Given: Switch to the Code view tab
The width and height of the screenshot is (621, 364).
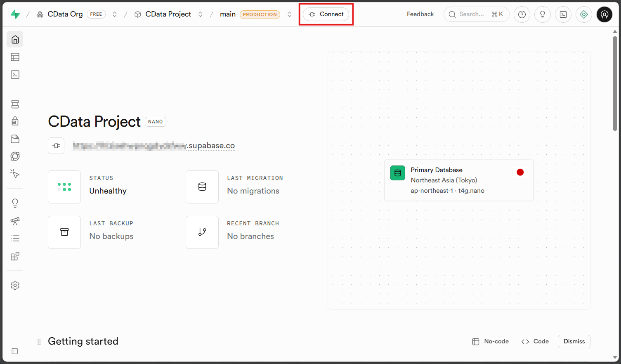Looking at the screenshot, I should click(x=535, y=341).
